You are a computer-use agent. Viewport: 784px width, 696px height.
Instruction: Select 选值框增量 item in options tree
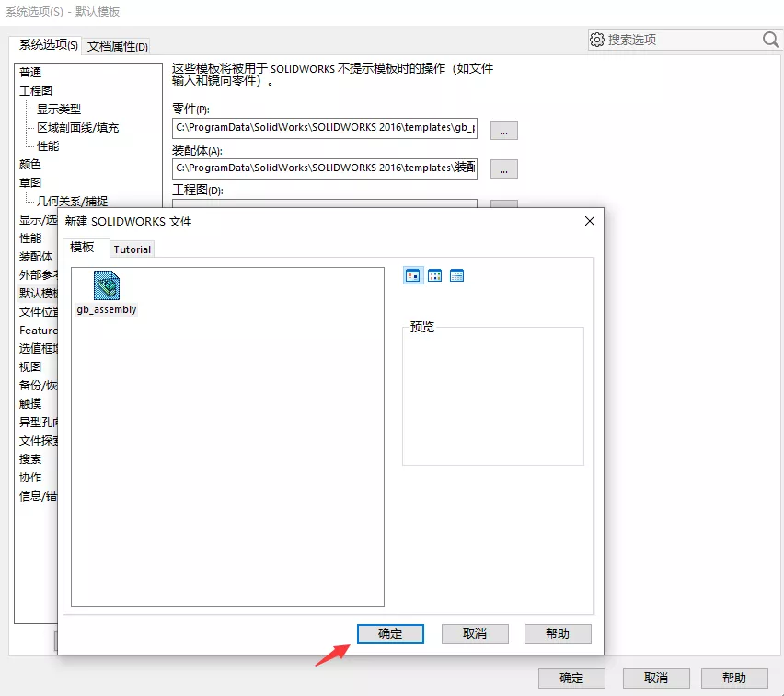tap(39, 348)
